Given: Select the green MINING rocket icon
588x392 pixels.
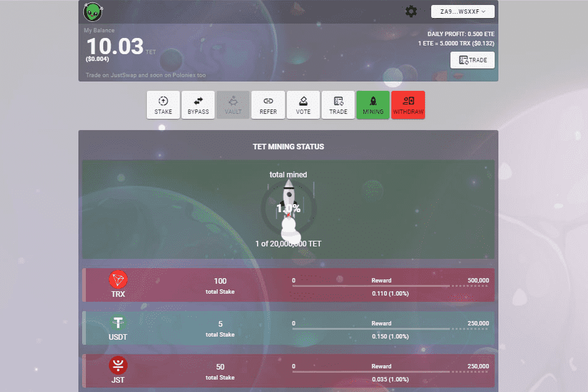Looking at the screenshot, I should pos(373,105).
